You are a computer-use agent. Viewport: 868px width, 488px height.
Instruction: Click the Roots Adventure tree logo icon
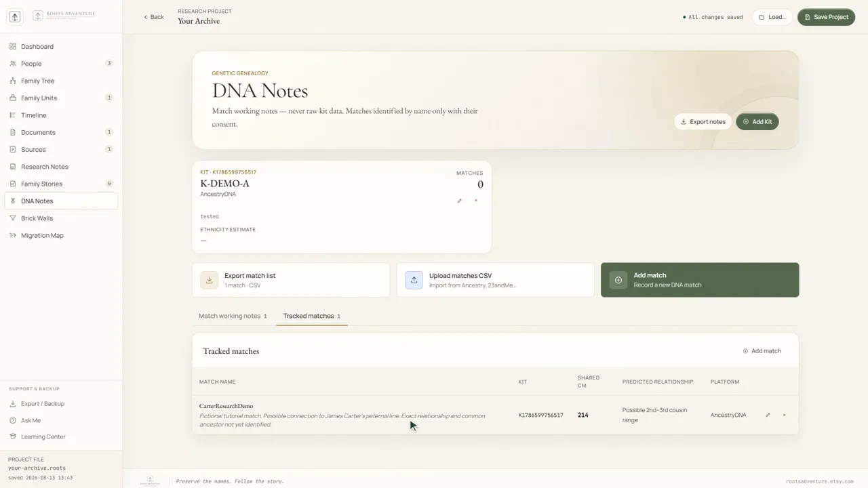pyautogui.click(x=15, y=17)
